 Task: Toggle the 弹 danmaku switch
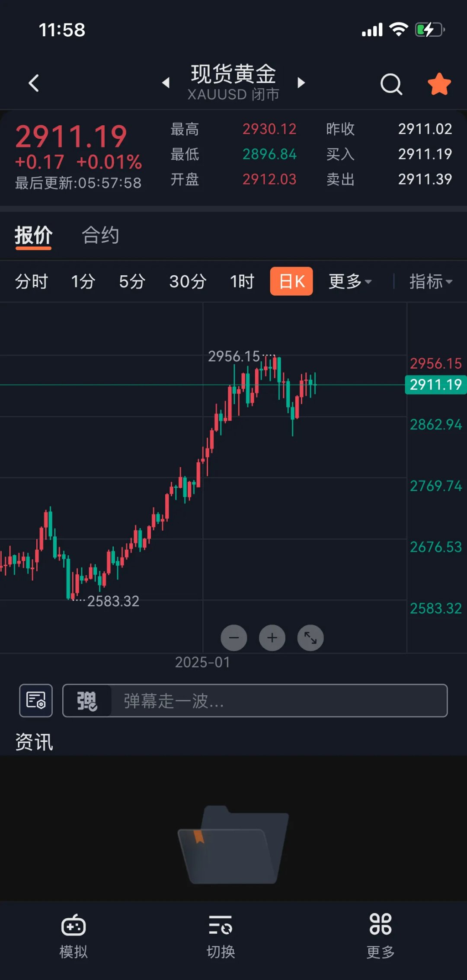(x=87, y=701)
